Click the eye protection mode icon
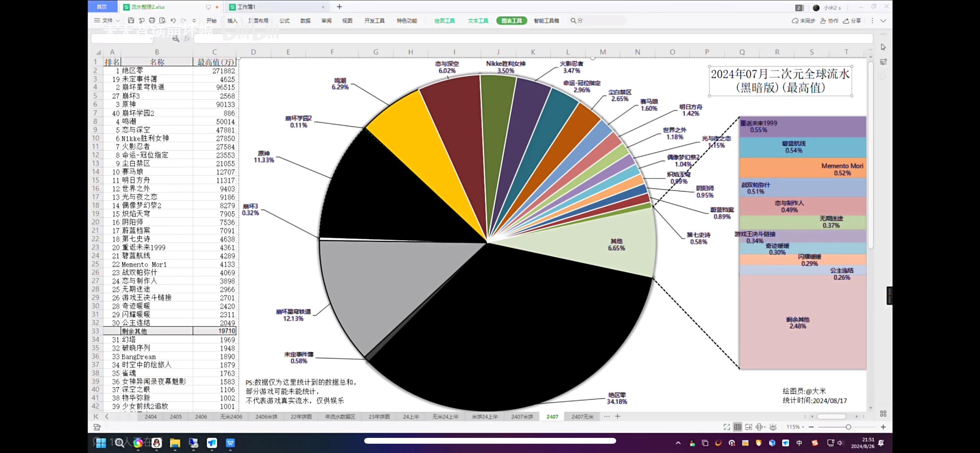 773,427
